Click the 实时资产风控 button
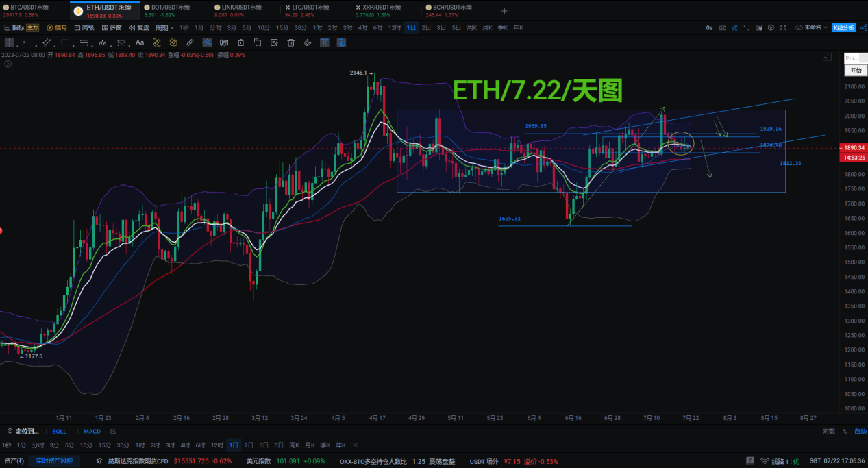This screenshot has width=868, height=468. pos(54,461)
